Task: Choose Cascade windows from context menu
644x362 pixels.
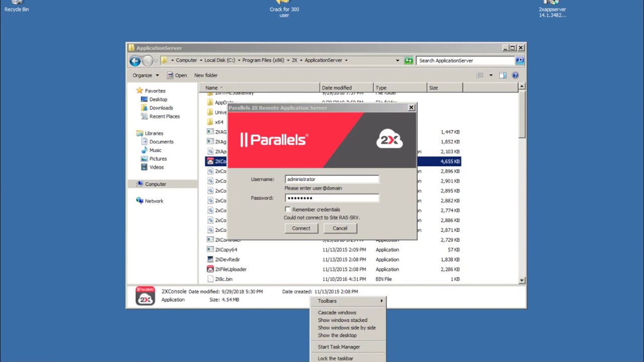Action: tap(349, 313)
